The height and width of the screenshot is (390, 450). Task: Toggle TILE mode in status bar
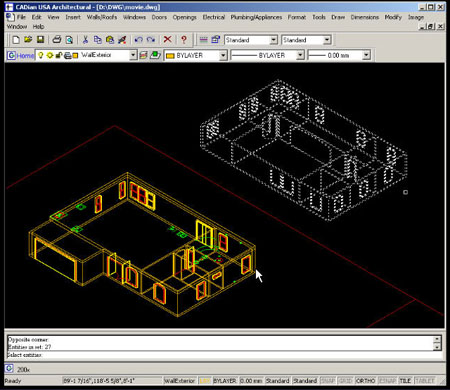pyautogui.click(x=405, y=381)
